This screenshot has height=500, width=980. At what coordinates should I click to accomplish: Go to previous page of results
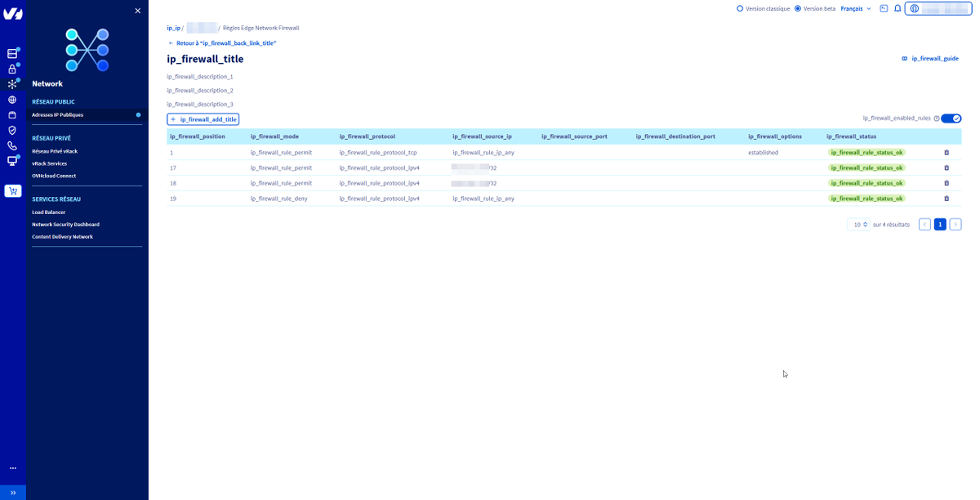point(924,225)
